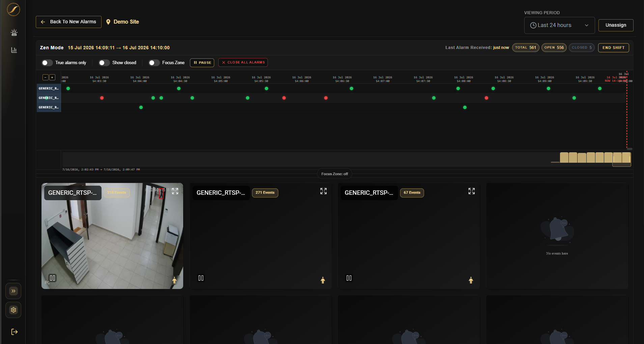644x344 pixels.
Task: Click the app logo at top left
Action: pos(13,9)
